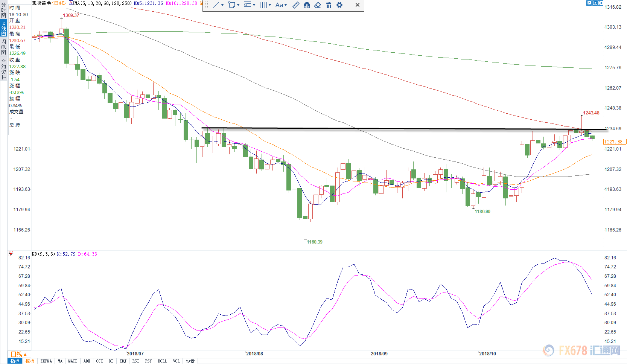Select the ruler measure tool
The image size is (627, 364).
point(296,5)
